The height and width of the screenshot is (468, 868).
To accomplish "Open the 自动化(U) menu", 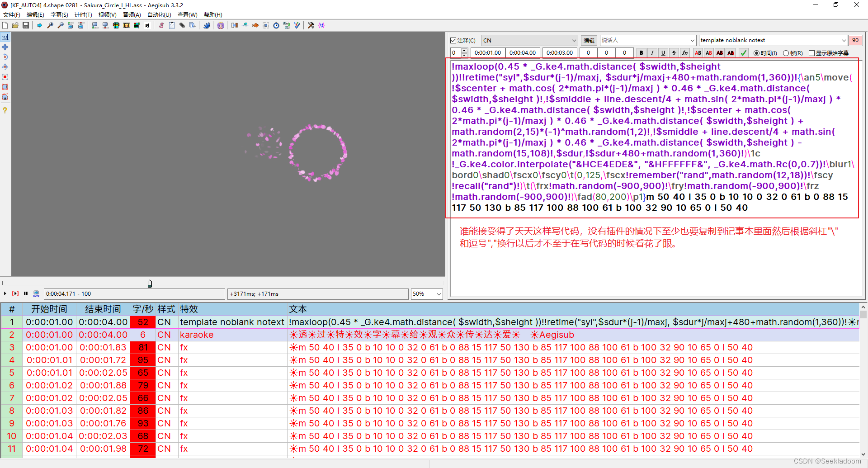I will point(159,15).
